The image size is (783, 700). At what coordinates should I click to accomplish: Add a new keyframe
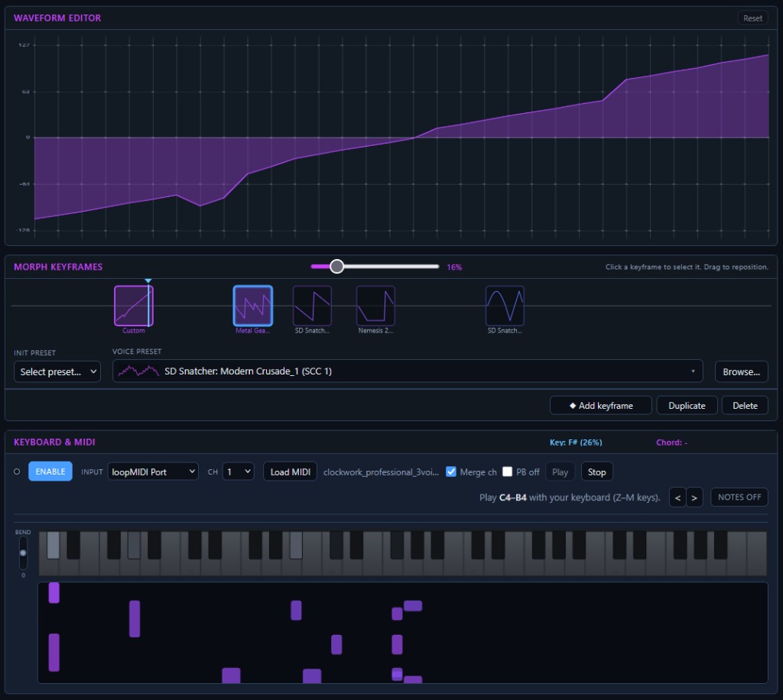(x=601, y=406)
